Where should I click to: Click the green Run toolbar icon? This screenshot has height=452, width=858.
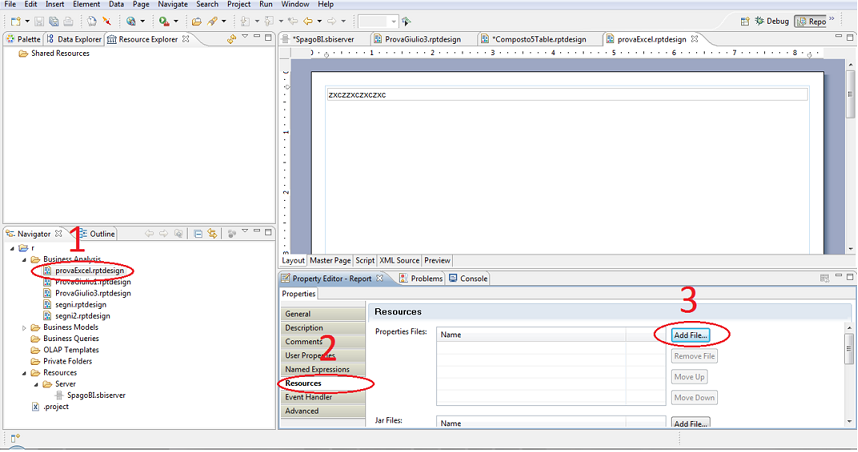coord(164,21)
